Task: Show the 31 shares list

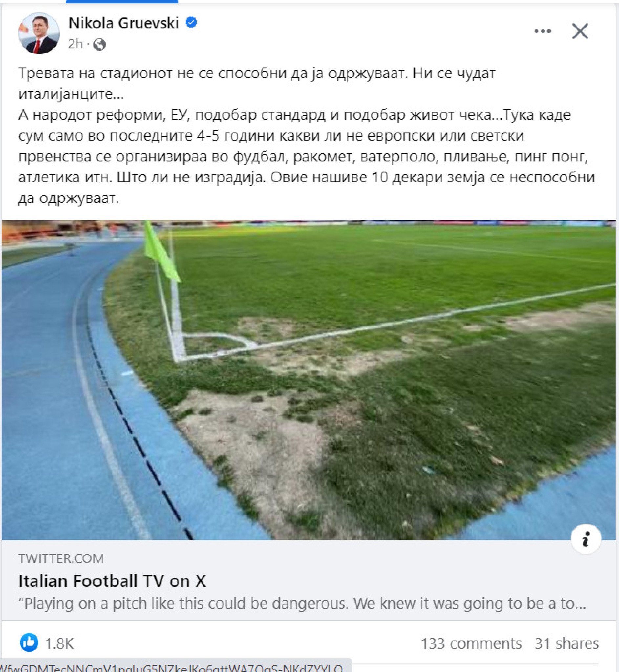Action: coord(567,643)
